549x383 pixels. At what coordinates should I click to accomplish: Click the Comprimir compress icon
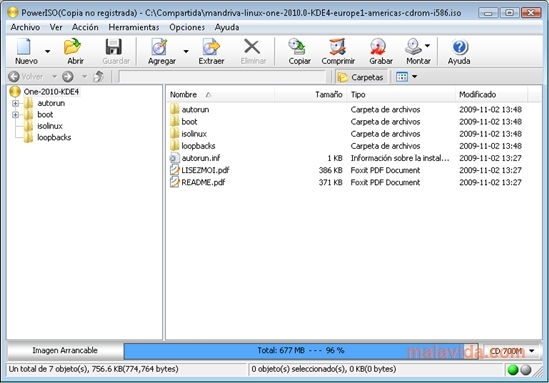click(338, 47)
